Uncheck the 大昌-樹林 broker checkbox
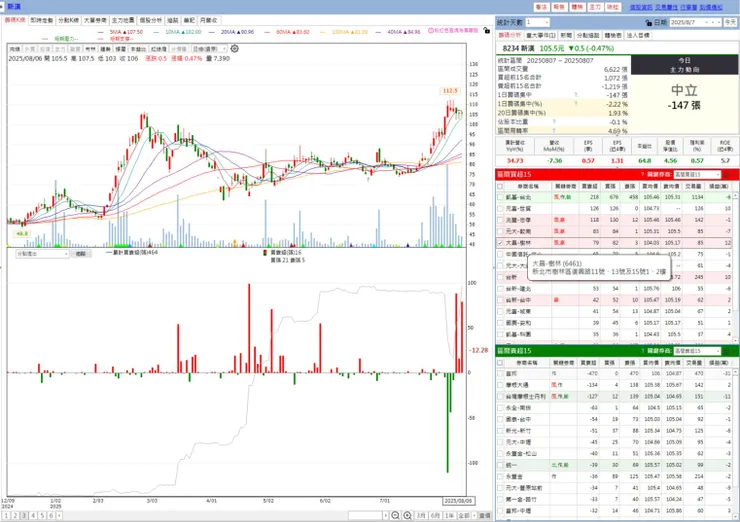This screenshot has height=522, width=740. (500, 243)
